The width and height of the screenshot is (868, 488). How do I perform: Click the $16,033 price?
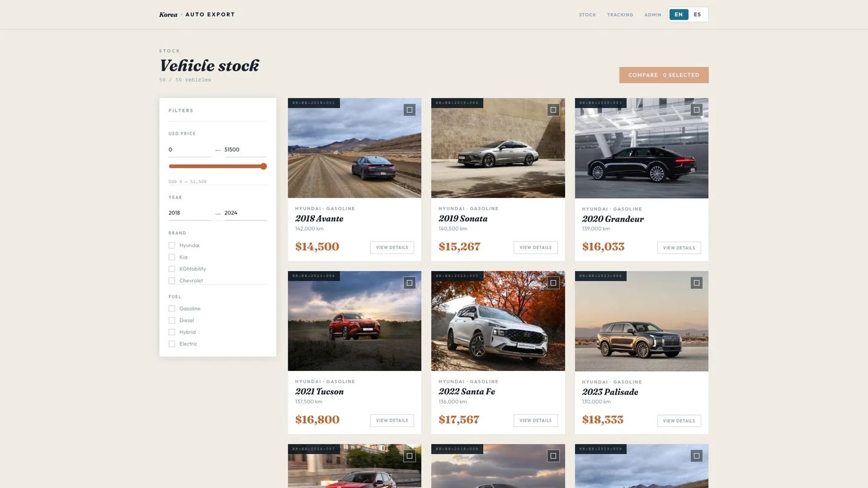click(x=603, y=246)
